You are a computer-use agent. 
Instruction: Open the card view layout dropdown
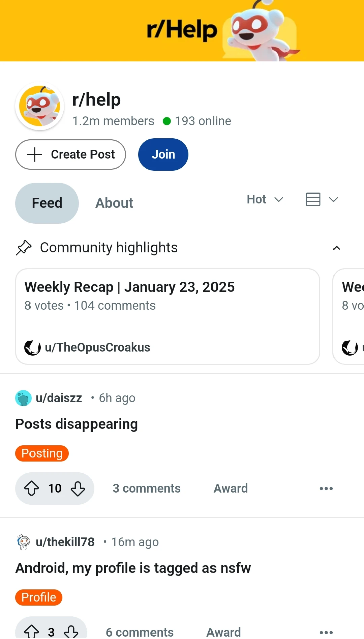coord(322,199)
